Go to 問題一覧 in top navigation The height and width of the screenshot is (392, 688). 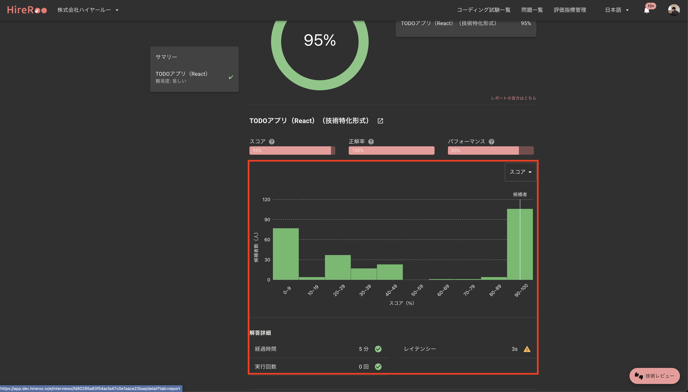pos(532,10)
